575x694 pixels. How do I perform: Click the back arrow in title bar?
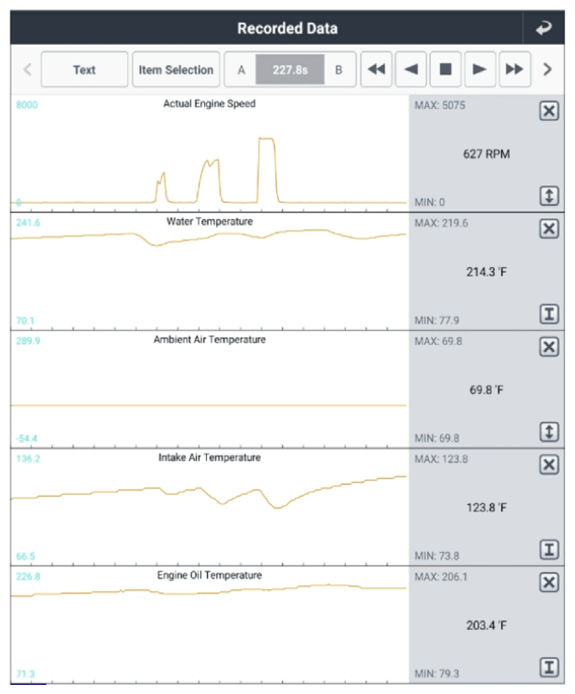click(544, 28)
